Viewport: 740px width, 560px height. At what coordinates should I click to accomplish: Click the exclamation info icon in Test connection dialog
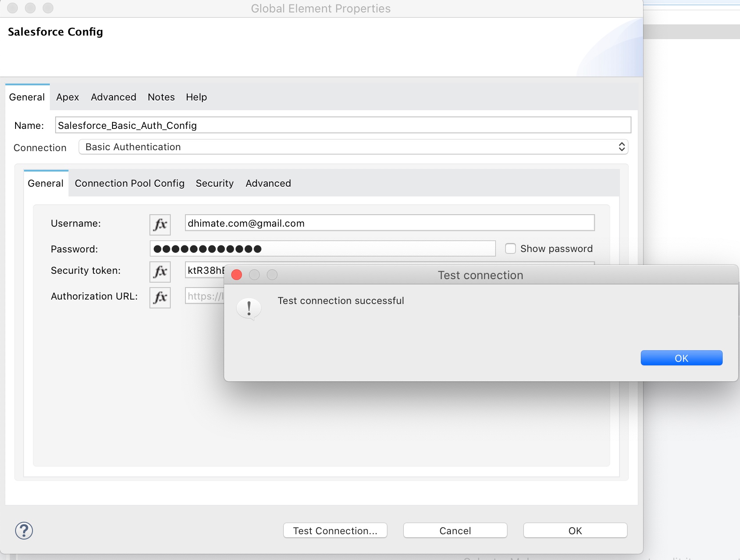point(249,308)
